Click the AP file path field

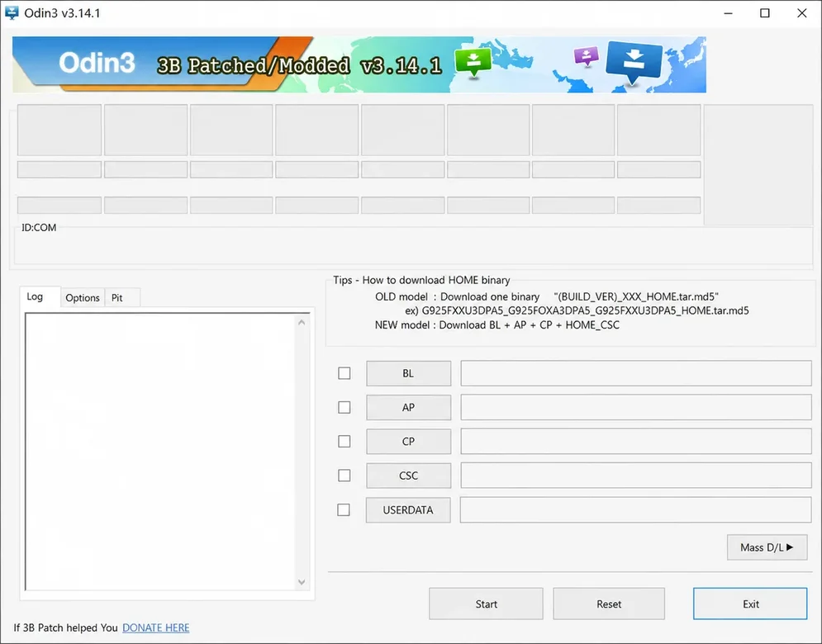tap(636, 407)
